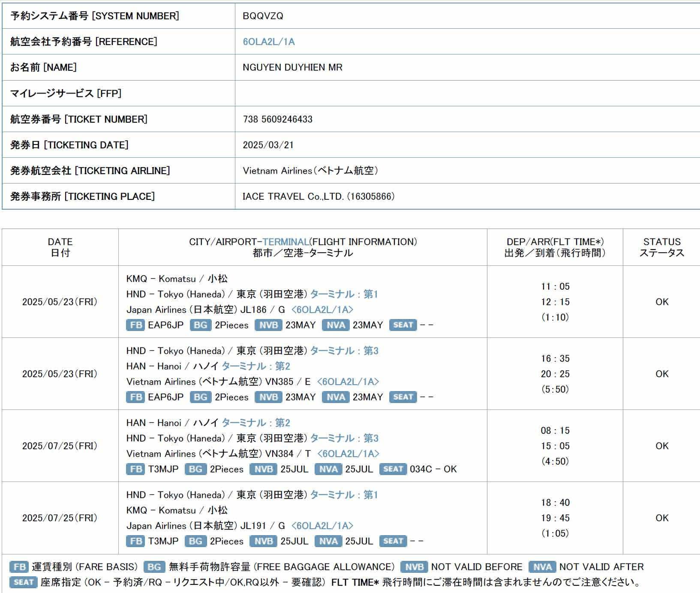Click the NVB badge in the bottom legend
Viewport: 700px width, 593px height.
tap(414, 567)
